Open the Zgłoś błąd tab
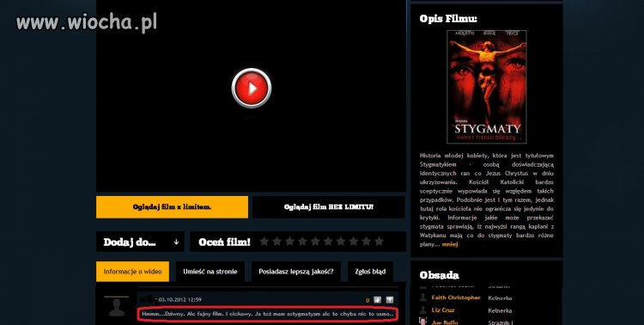This screenshot has width=644, height=325. (370, 272)
